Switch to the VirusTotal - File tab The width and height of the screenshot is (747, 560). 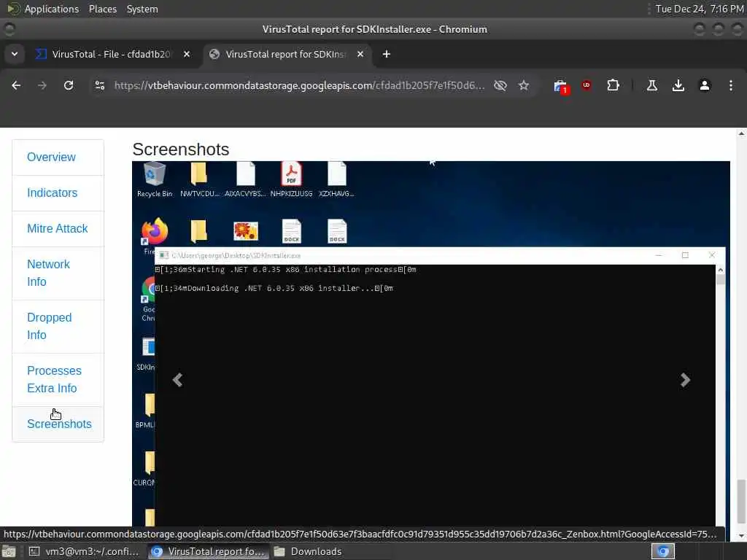tap(111, 54)
